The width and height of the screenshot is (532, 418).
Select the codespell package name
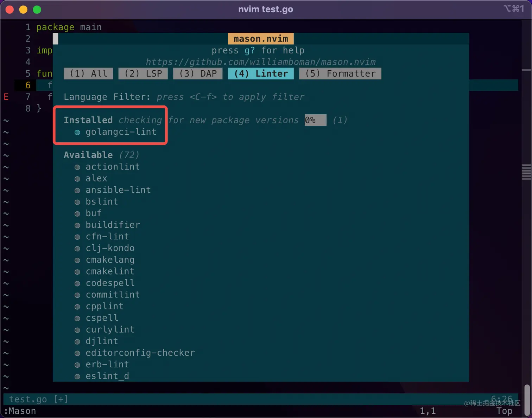coord(110,283)
